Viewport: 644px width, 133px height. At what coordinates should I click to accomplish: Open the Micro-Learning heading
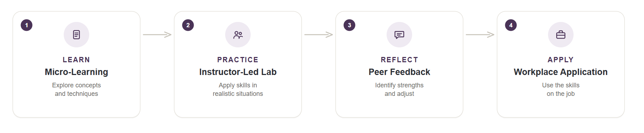(76, 72)
